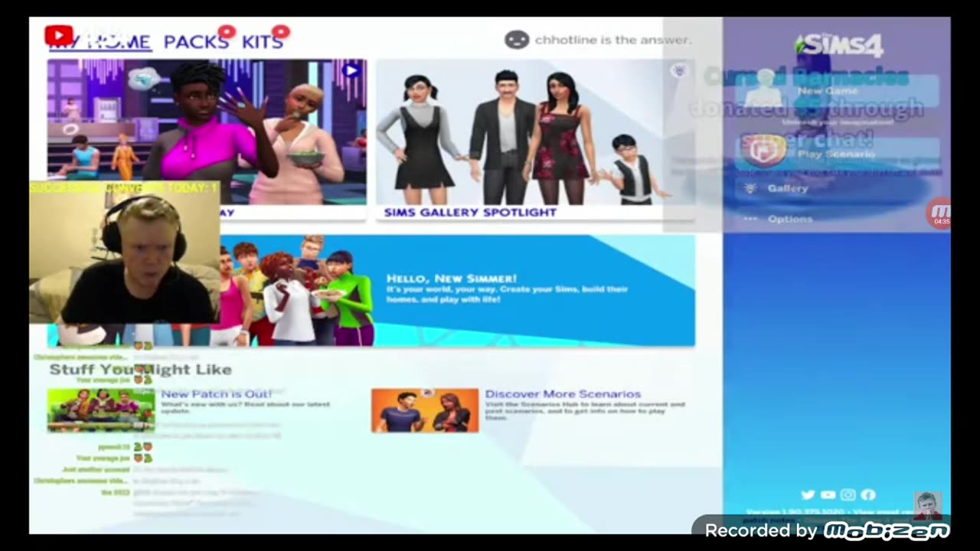Open the Sims Gallery Spotlight family image
The height and width of the screenshot is (551, 980).
[535, 132]
